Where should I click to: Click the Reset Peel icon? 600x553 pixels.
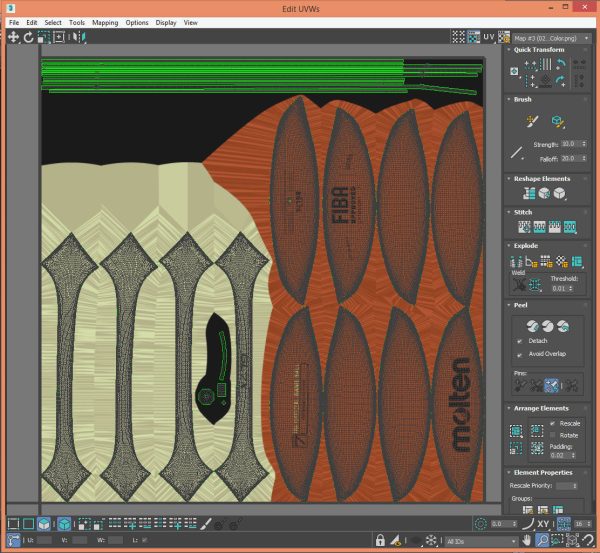click(x=563, y=326)
